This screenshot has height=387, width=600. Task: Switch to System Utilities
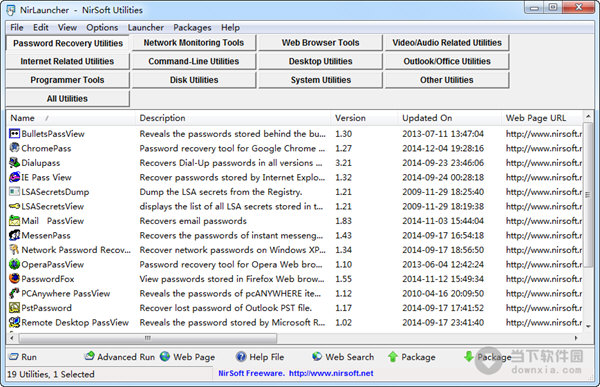click(320, 80)
